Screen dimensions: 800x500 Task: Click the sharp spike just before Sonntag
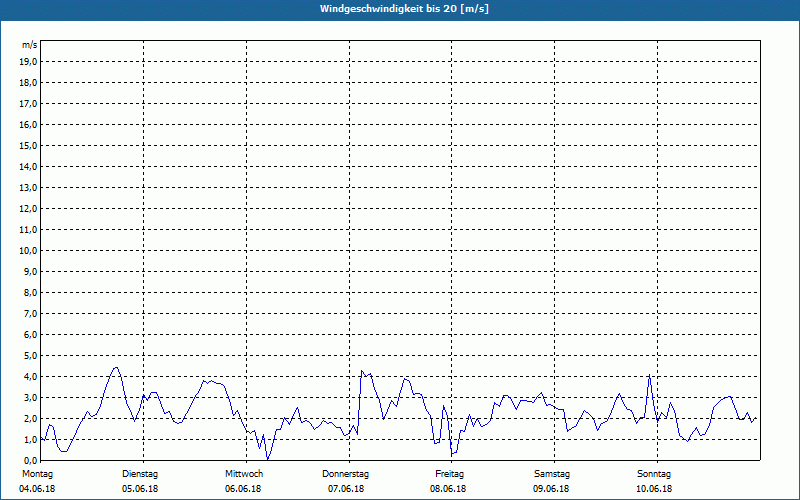click(x=649, y=375)
